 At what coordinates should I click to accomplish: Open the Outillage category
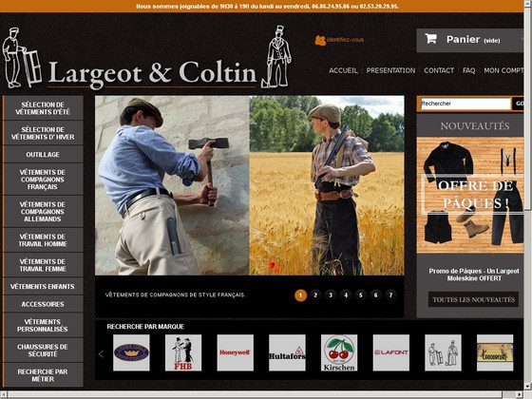coord(43,154)
